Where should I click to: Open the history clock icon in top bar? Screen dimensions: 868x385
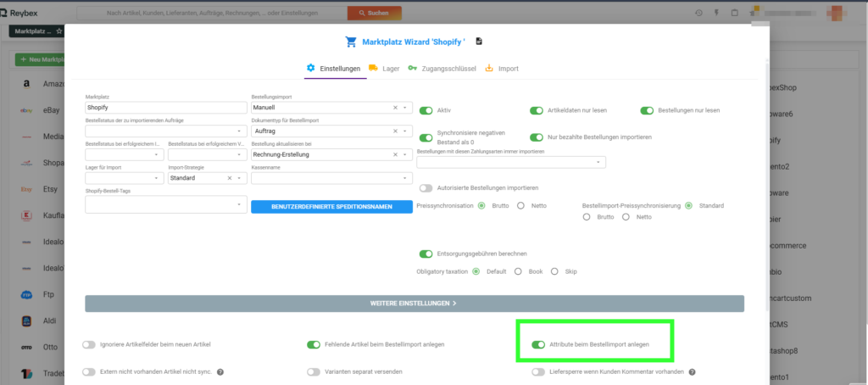point(698,12)
